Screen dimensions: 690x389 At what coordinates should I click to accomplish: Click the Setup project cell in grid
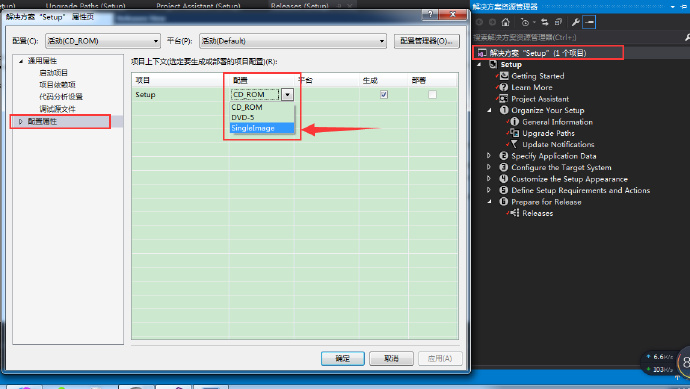point(180,95)
